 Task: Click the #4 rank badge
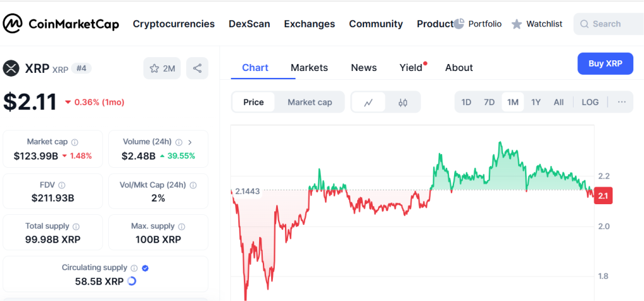coord(81,68)
